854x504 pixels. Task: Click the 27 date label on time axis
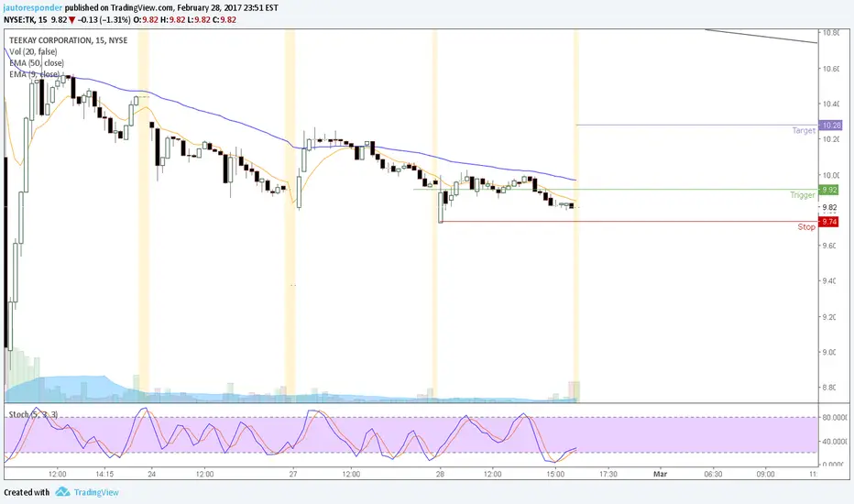[x=293, y=474]
